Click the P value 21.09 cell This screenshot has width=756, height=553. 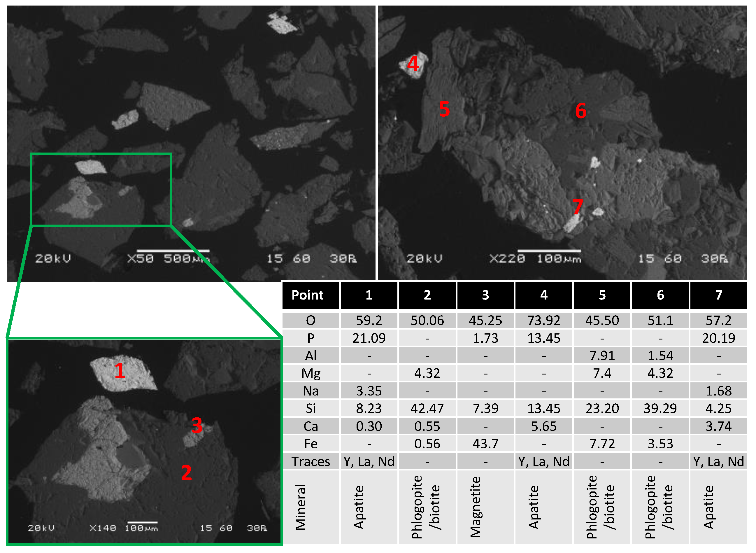(x=369, y=338)
